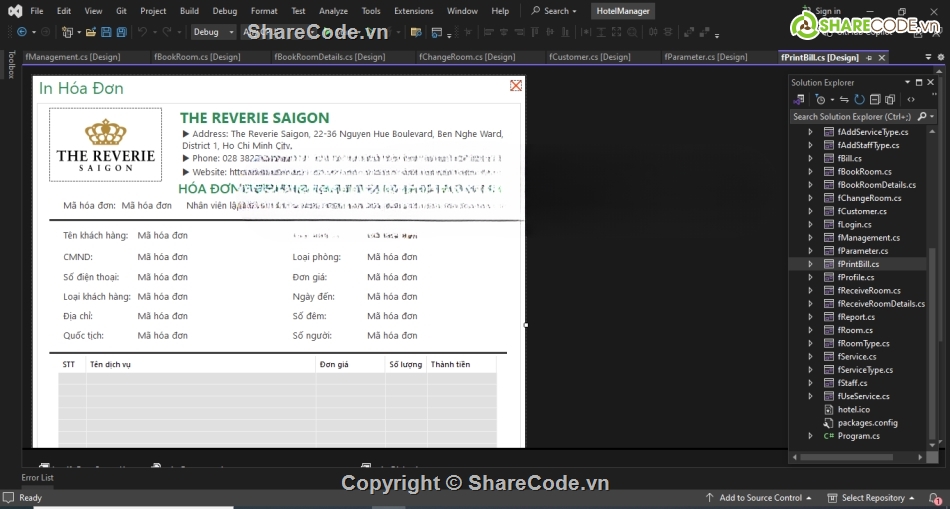Click the Search Solution Explorer input field
Viewport: 950px width, 509px height.
[852, 116]
